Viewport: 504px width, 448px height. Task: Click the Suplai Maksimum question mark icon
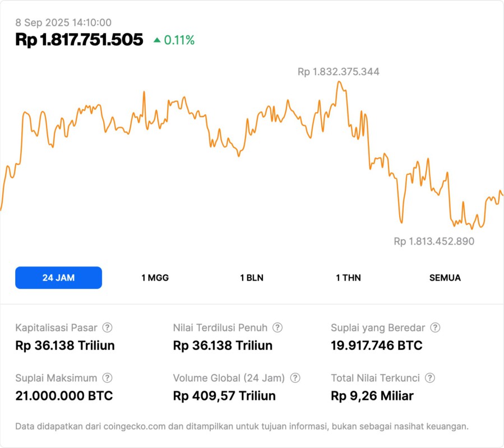[x=107, y=378]
